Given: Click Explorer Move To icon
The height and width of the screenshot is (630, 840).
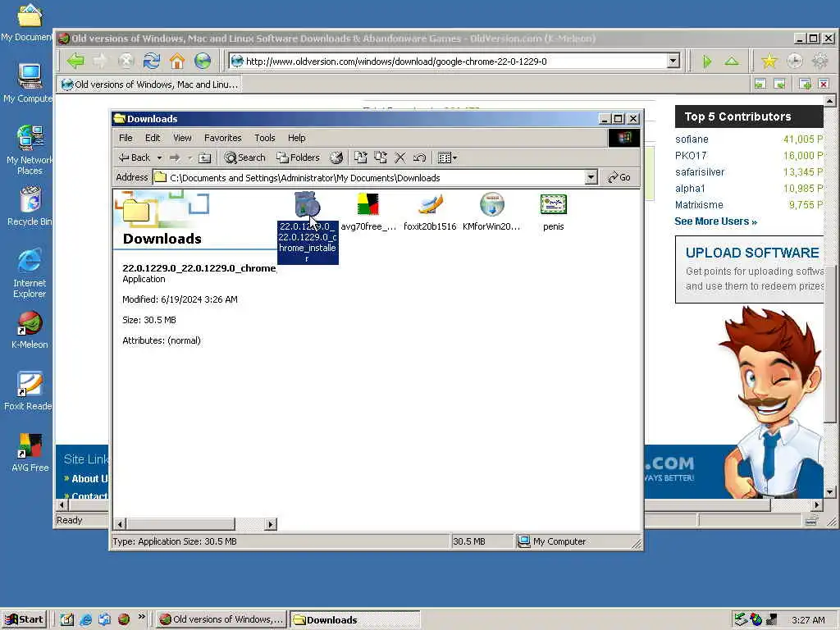Looking at the screenshot, I should click(361, 157).
